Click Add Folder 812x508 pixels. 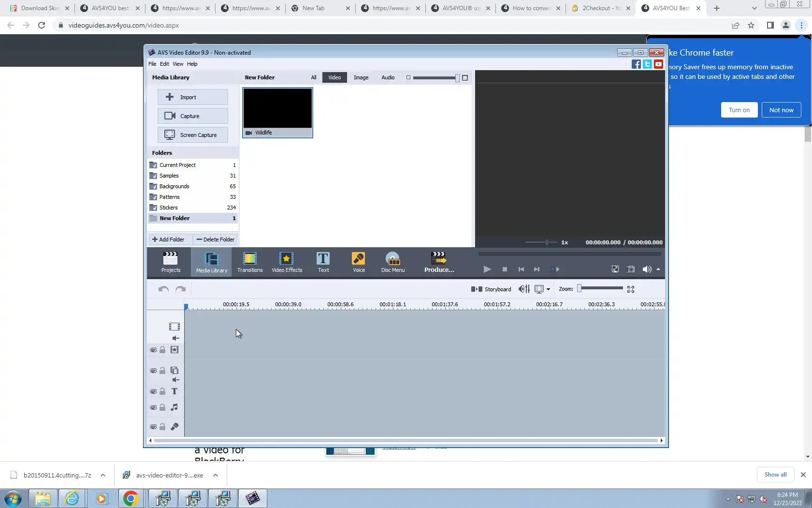pos(170,239)
